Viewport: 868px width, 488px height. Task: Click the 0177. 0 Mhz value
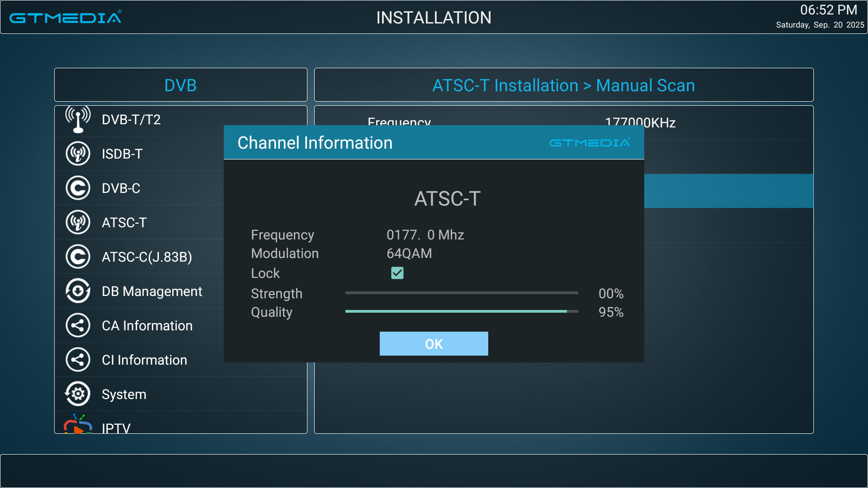tap(425, 235)
